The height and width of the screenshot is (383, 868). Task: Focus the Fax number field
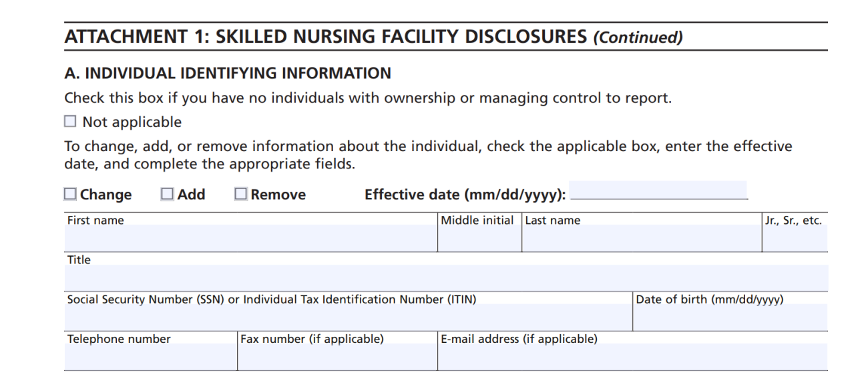tap(337, 356)
